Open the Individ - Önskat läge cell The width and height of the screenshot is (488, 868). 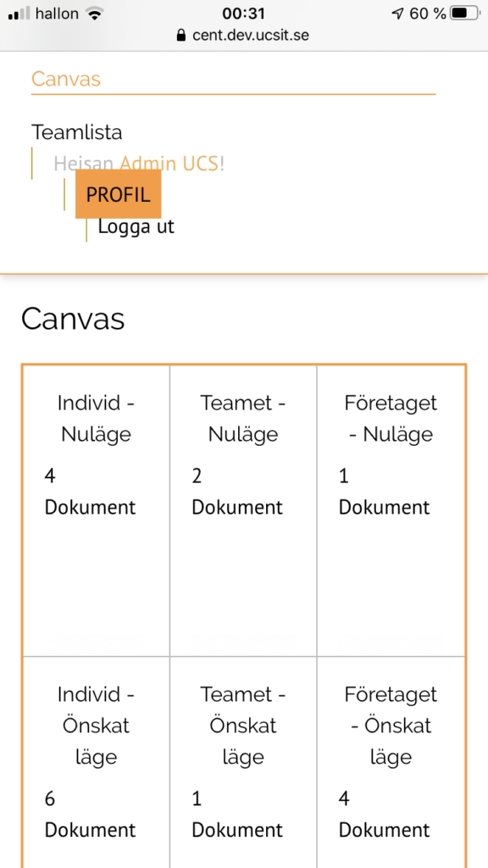tap(97, 763)
